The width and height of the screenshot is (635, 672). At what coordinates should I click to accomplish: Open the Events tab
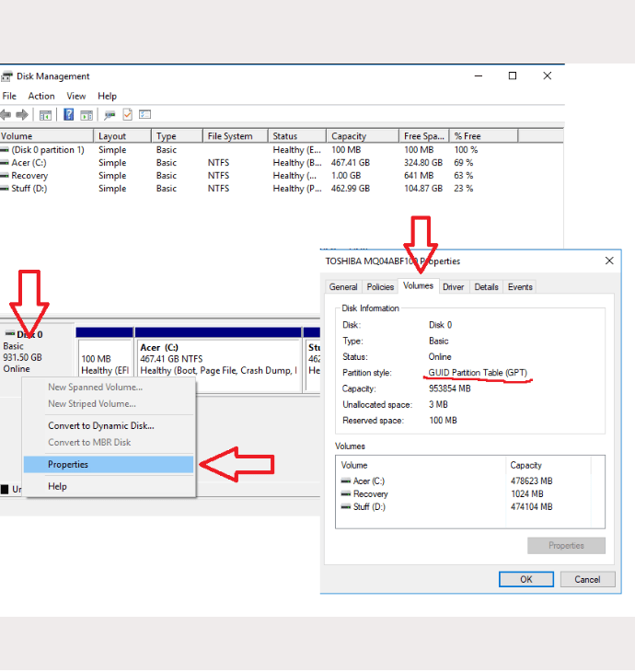click(520, 286)
